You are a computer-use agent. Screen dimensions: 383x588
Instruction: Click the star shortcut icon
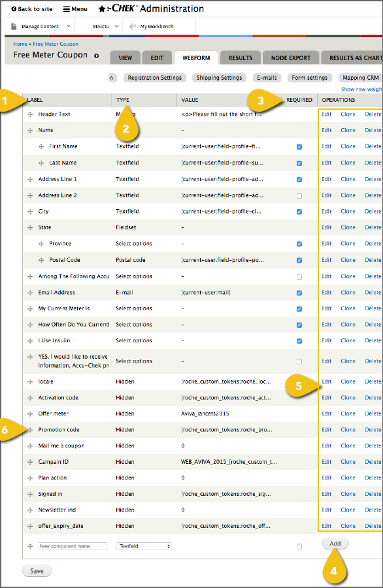102,8
